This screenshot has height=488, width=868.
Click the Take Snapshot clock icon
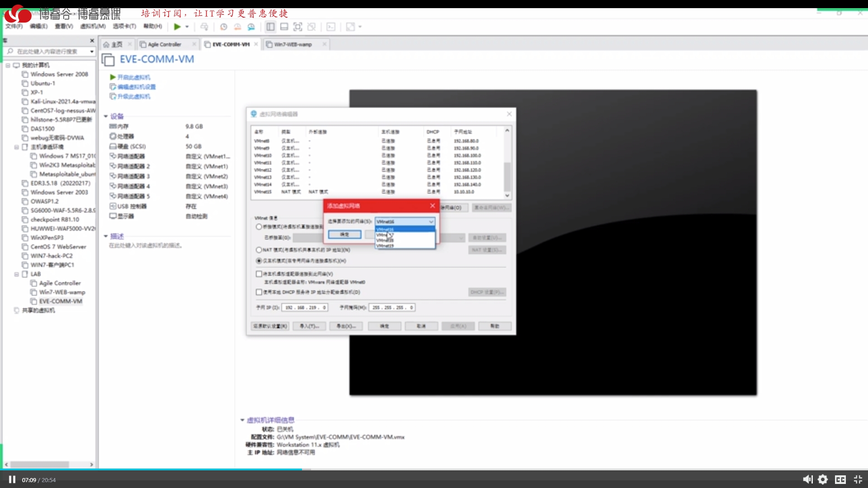pyautogui.click(x=224, y=27)
